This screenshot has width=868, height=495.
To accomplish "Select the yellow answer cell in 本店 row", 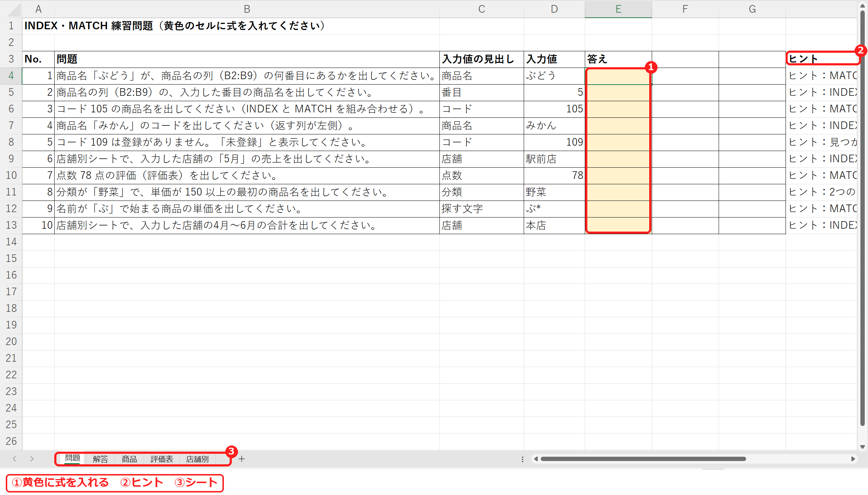I will (618, 225).
